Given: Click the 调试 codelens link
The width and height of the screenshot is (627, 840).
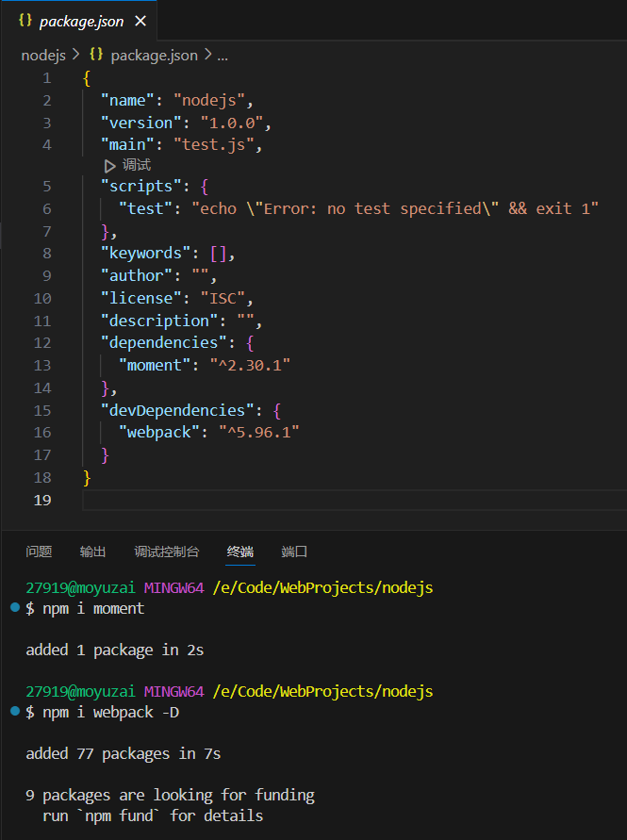Looking at the screenshot, I should [136, 165].
